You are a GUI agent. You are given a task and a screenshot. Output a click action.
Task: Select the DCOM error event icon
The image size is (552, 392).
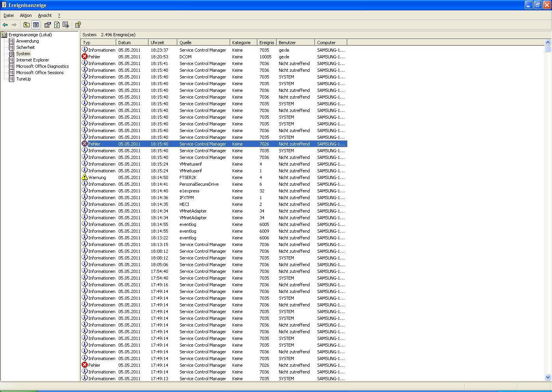point(84,57)
